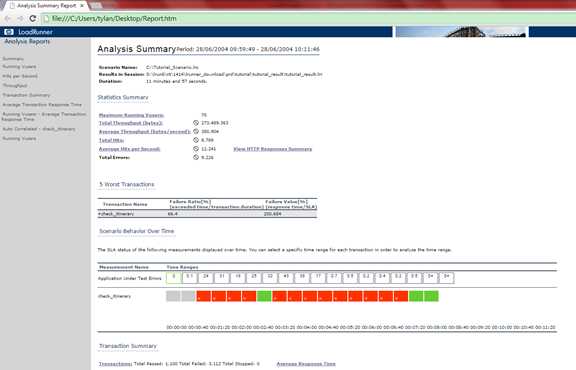Click the page icon in the address bar

click(x=47, y=18)
